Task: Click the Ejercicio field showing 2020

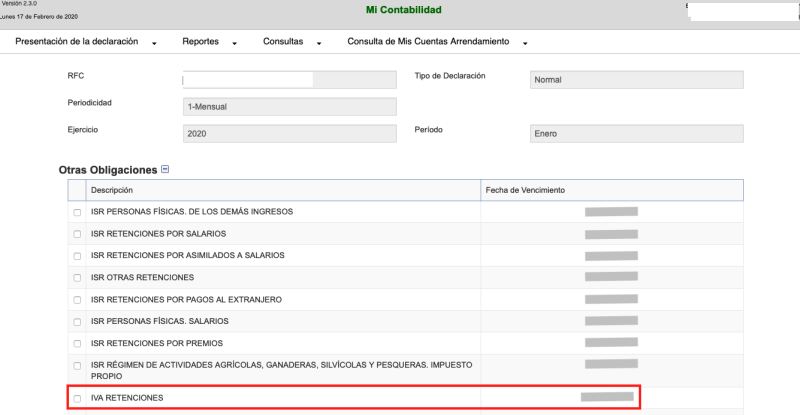Action: tap(290, 134)
